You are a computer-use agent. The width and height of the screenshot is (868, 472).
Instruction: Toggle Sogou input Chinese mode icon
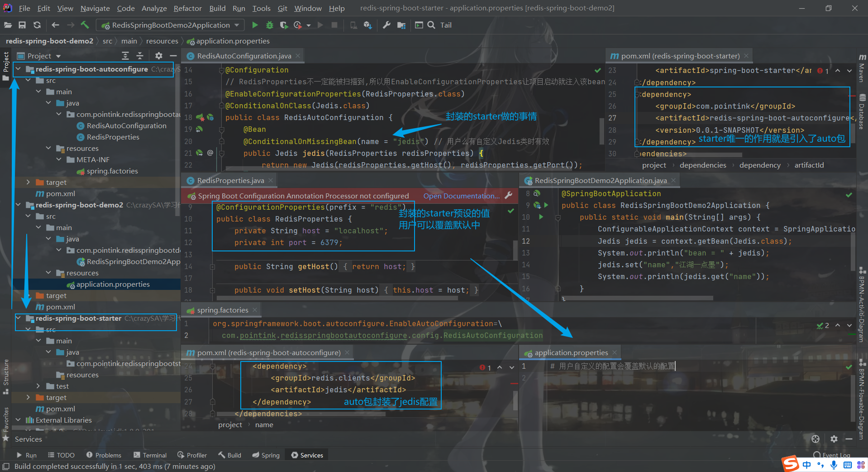click(806, 465)
